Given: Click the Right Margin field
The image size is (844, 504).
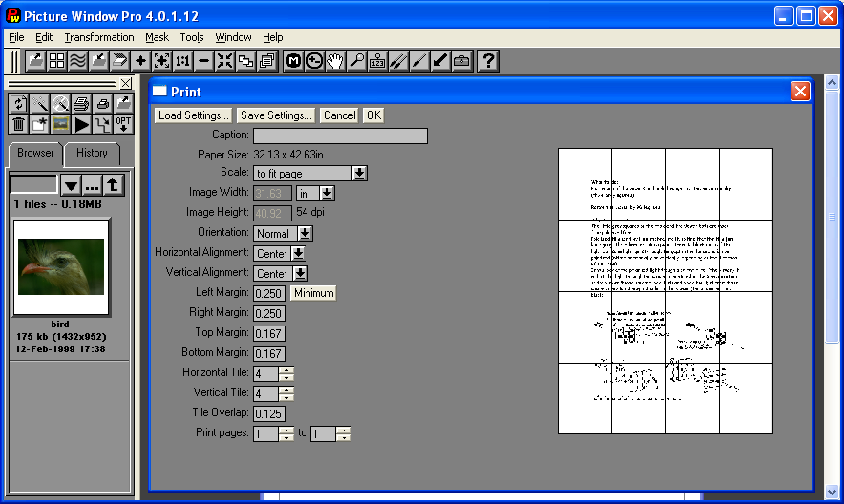Looking at the screenshot, I should click(269, 314).
